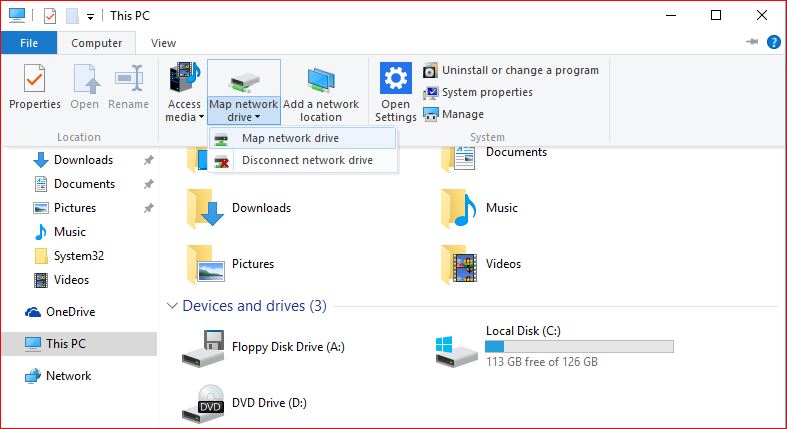Viewport: 787px width, 429px height.
Task: Choose Map network drive from dropdown menu
Action: [303, 138]
